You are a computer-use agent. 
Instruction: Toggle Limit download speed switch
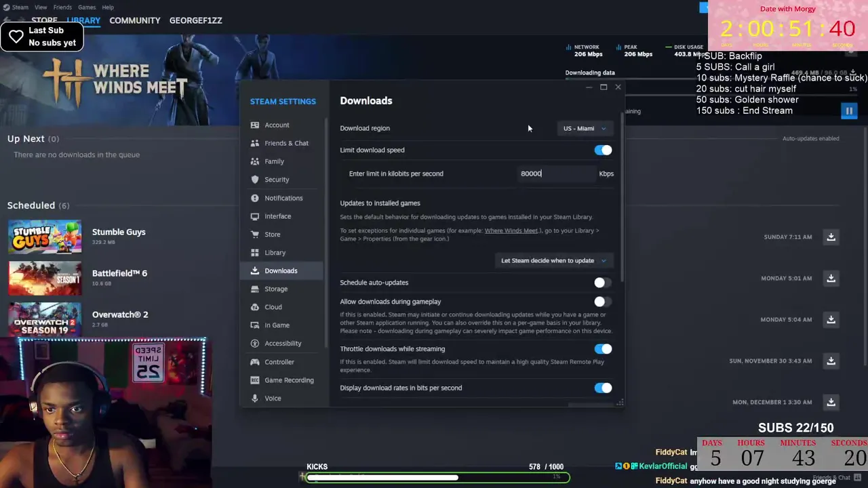[603, 150]
